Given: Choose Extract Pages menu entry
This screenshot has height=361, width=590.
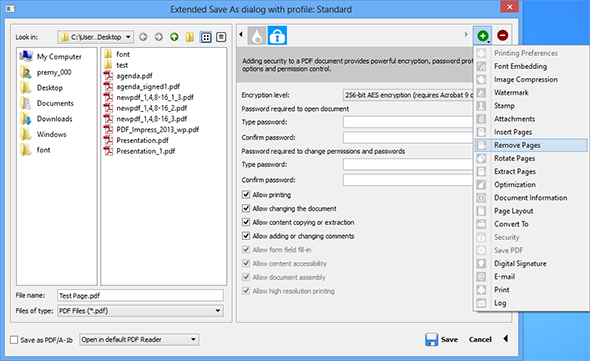Looking at the screenshot, I should pos(531,172).
